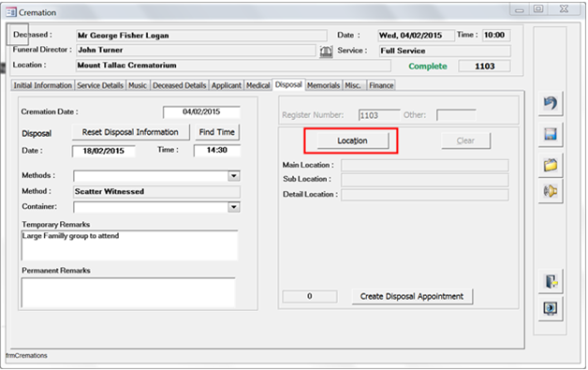Click the field showing 0 beside Create Disposal Appointment
588x370 pixels.
pos(310,296)
